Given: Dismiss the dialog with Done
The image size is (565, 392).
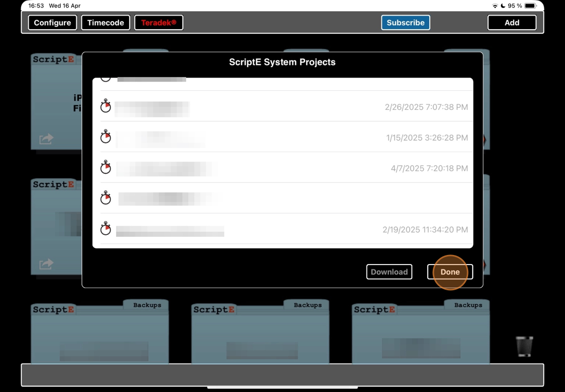Looking at the screenshot, I should coord(450,272).
